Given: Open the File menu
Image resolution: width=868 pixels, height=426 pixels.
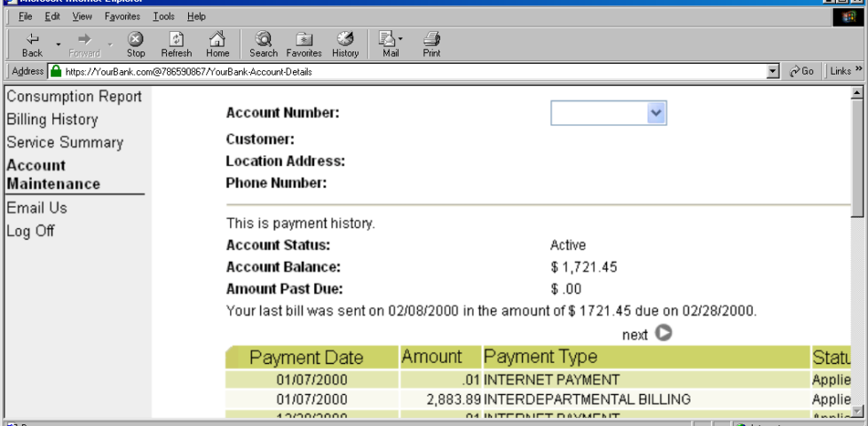Looking at the screenshot, I should coord(26,17).
